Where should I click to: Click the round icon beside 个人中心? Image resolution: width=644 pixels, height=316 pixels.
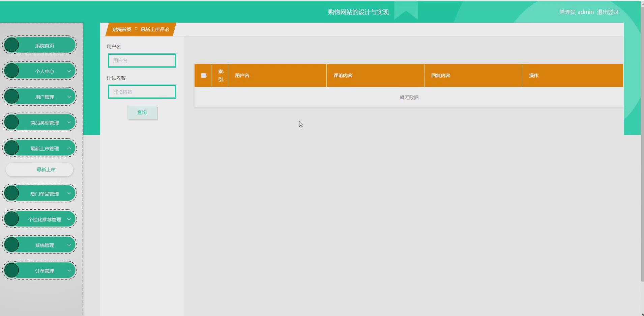11,71
